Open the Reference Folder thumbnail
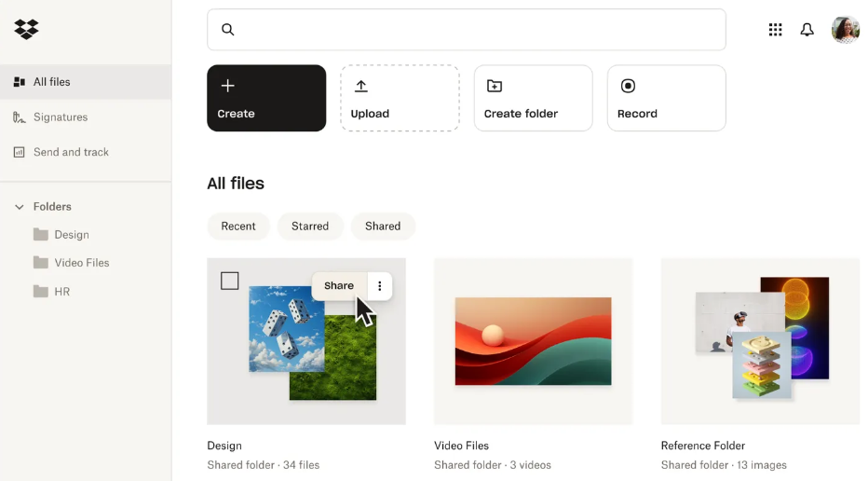This screenshot has width=868, height=481. tap(760, 341)
